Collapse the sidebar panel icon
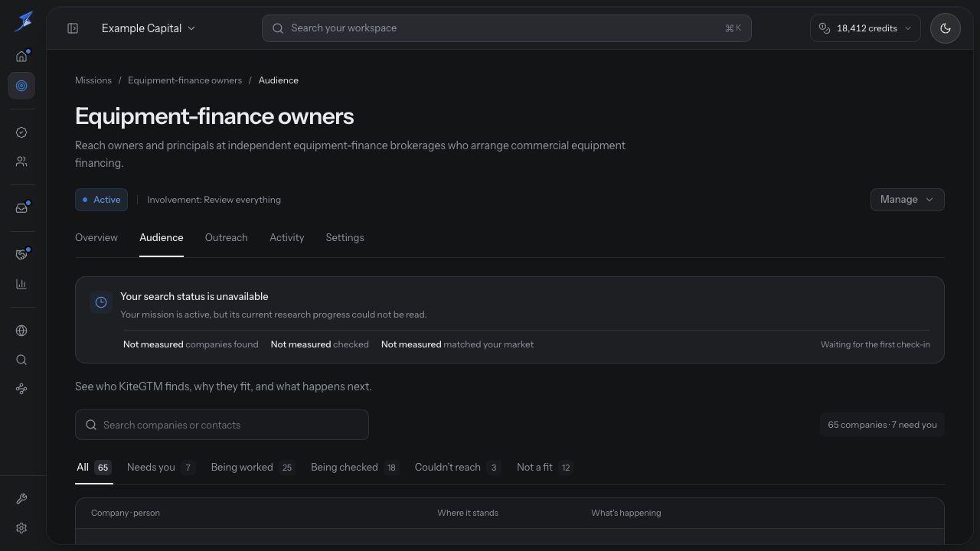This screenshot has width=980, height=551. tap(73, 28)
